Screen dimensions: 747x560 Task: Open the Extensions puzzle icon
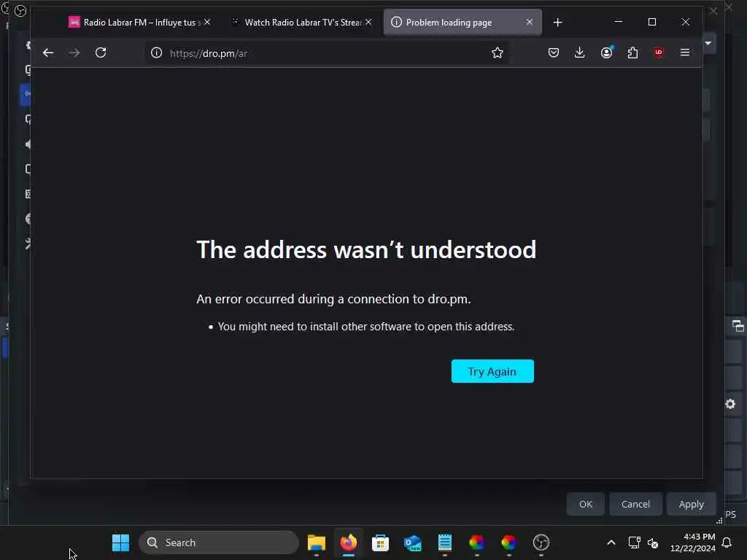tap(632, 52)
